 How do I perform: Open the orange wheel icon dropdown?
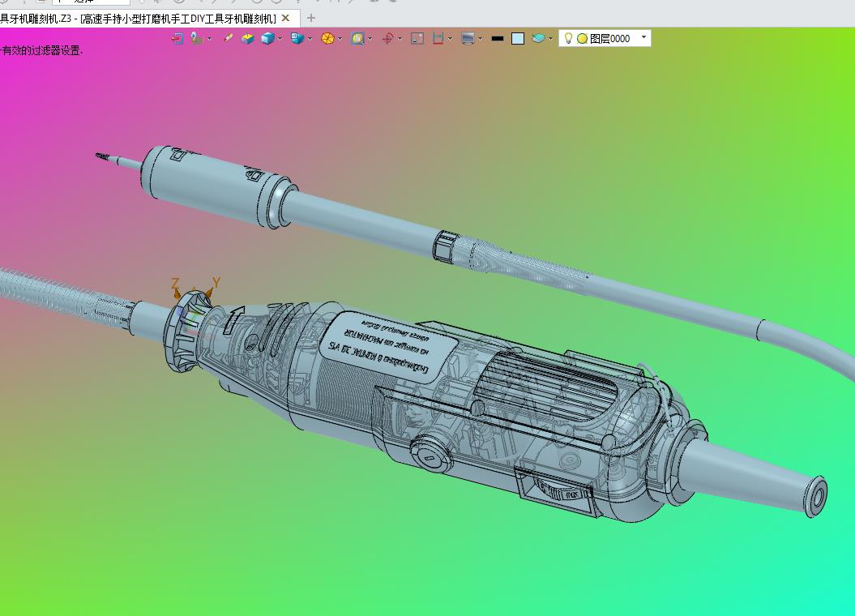[340, 39]
